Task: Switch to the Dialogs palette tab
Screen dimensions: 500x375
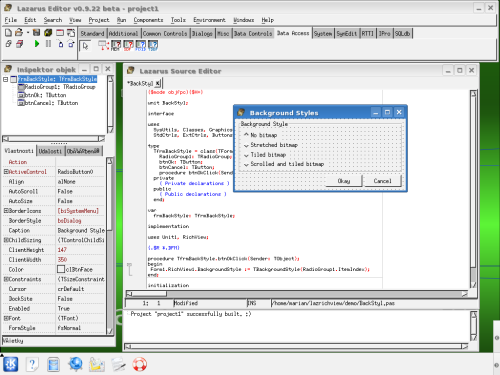Action: click(202, 33)
